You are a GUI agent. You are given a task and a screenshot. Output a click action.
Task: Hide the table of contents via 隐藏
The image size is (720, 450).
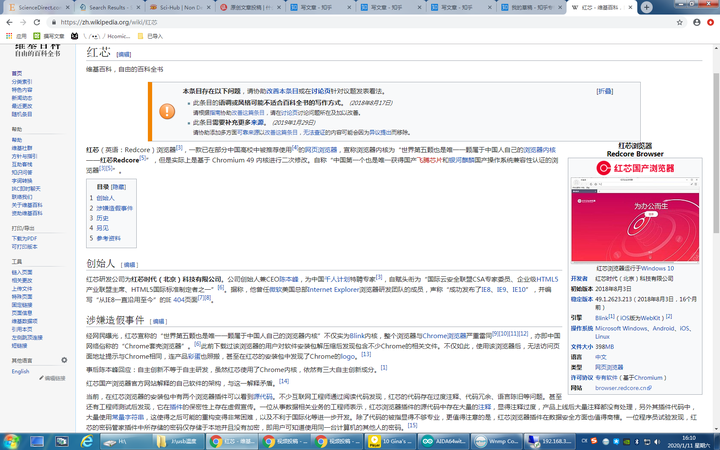click(x=118, y=187)
